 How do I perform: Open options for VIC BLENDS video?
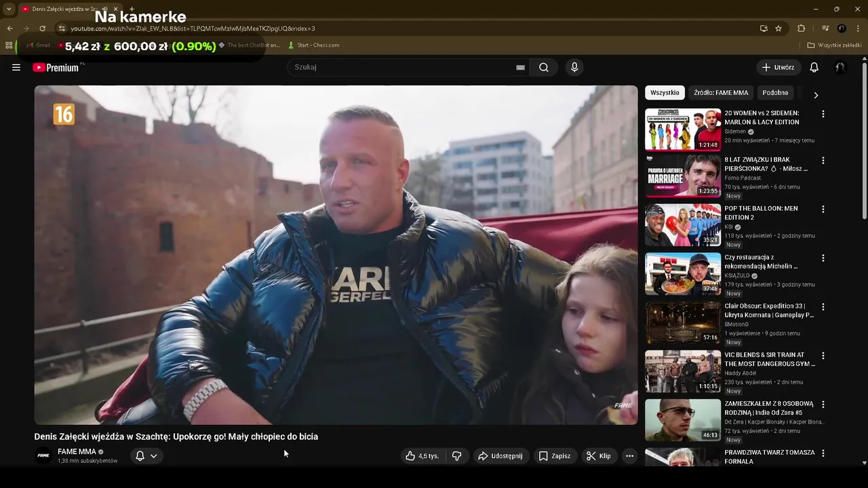coord(823,356)
